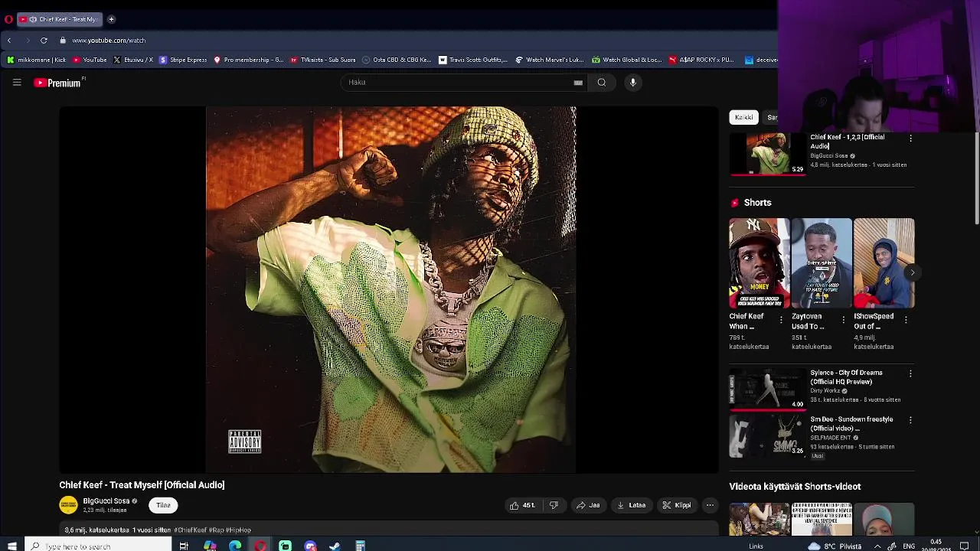Open TVkaista - Sub Suora bookmark
This screenshot has height=551, width=980.
click(x=322, y=60)
